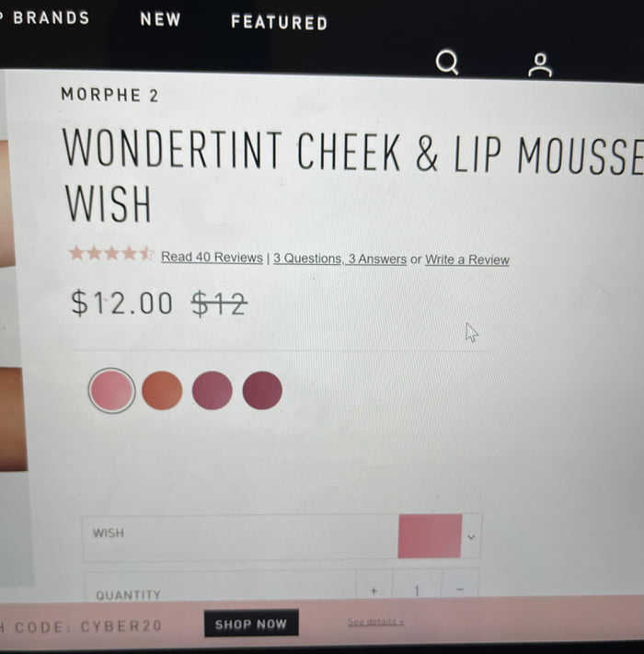Open the WISH shade selector box
The image size is (644, 654).
[282, 536]
